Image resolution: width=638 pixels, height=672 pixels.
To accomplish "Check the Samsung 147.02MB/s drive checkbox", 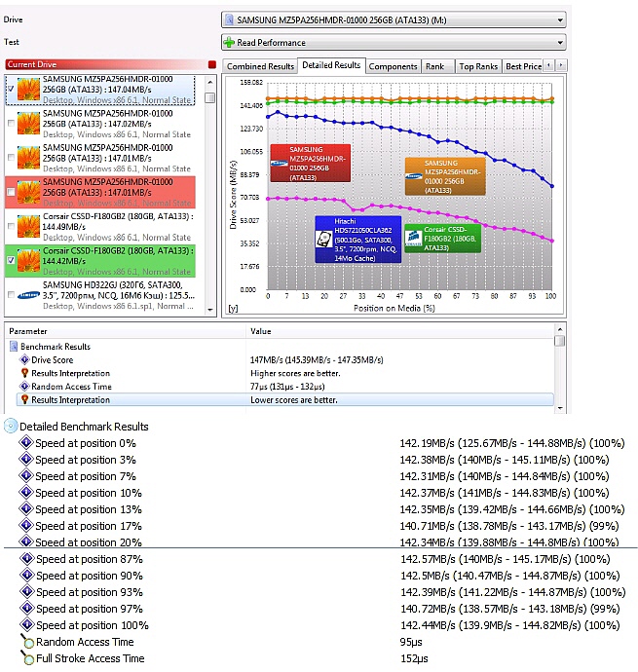I will click(x=11, y=124).
